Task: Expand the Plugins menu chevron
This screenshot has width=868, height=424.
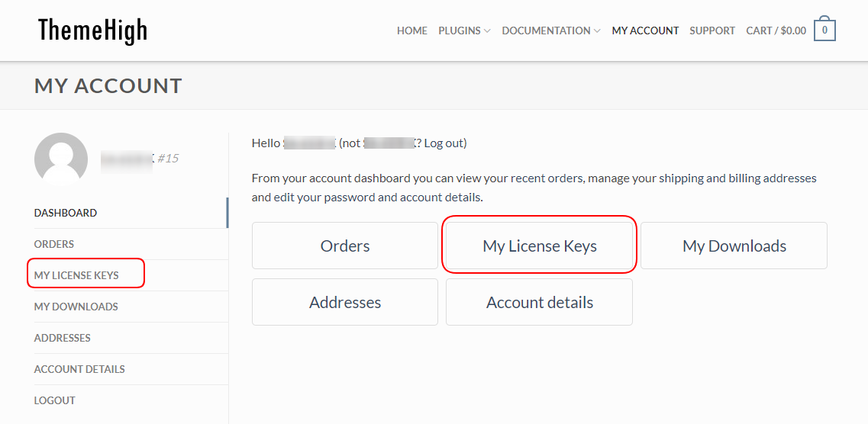Action: tap(487, 31)
